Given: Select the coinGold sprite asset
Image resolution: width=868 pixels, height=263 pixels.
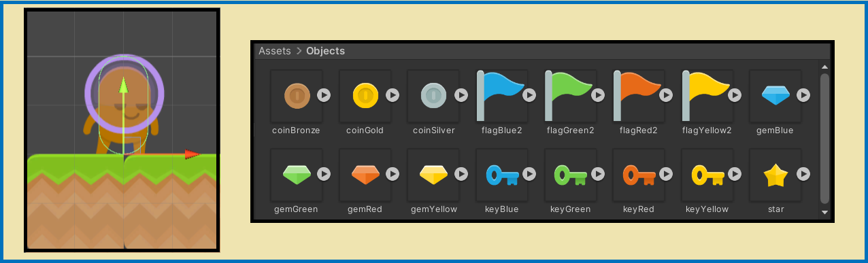Looking at the screenshot, I should [x=365, y=96].
